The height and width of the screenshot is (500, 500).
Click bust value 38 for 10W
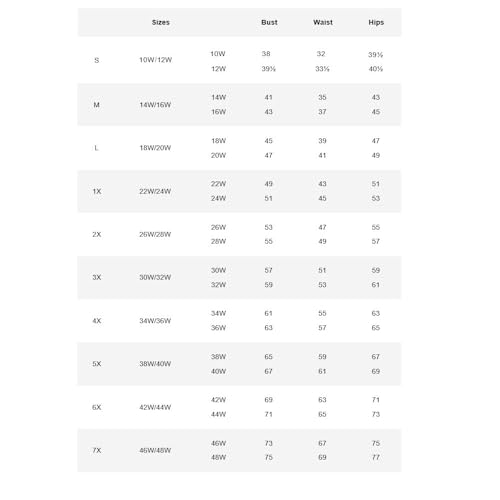(266, 54)
